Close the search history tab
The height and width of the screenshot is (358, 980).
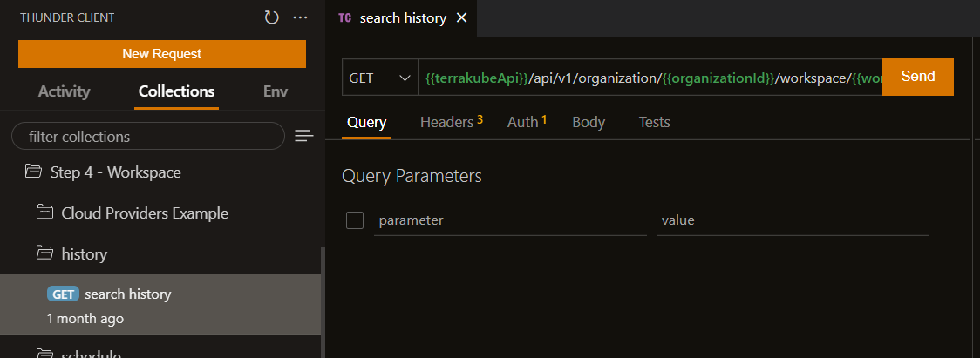[461, 18]
